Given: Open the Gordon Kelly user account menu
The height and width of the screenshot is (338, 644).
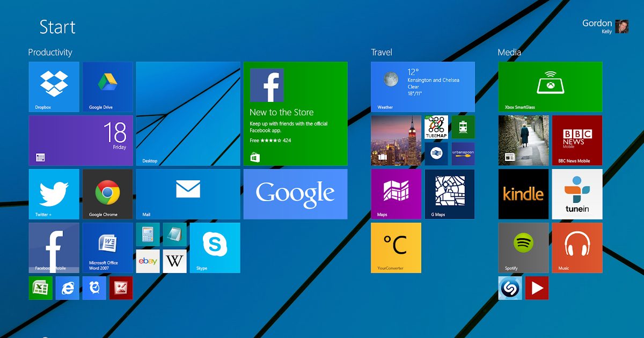Looking at the screenshot, I should [x=605, y=26].
